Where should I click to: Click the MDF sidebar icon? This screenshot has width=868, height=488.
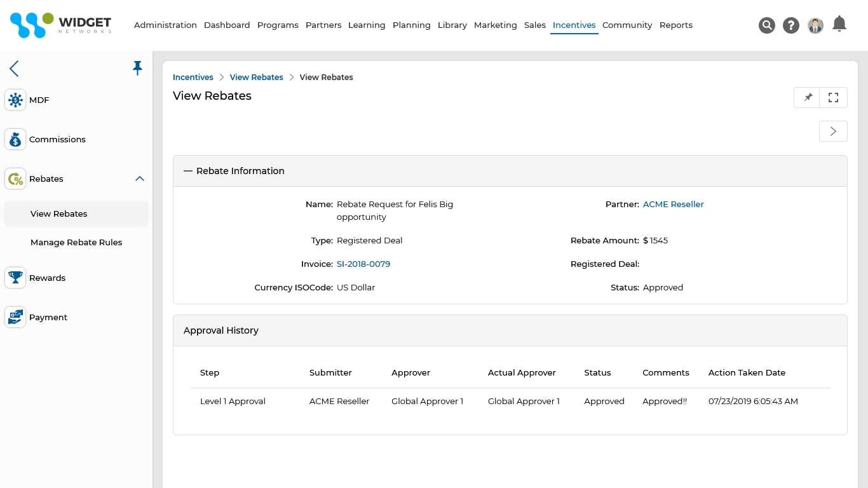[x=15, y=100]
